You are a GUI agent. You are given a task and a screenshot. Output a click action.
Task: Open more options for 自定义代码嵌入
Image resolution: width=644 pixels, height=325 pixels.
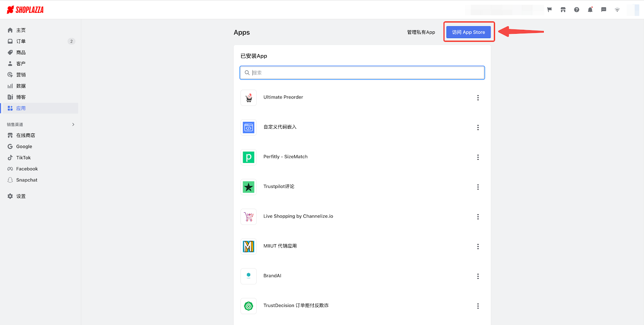click(x=478, y=128)
